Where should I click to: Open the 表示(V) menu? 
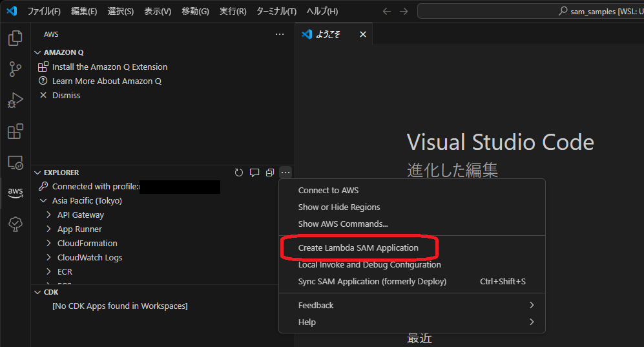pyautogui.click(x=158, y=11)
